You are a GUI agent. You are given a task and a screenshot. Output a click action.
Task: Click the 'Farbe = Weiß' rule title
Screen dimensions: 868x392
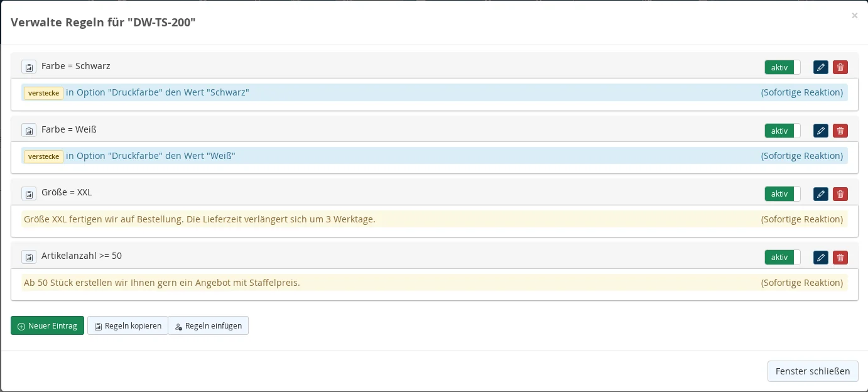click(x=69, y=129)
